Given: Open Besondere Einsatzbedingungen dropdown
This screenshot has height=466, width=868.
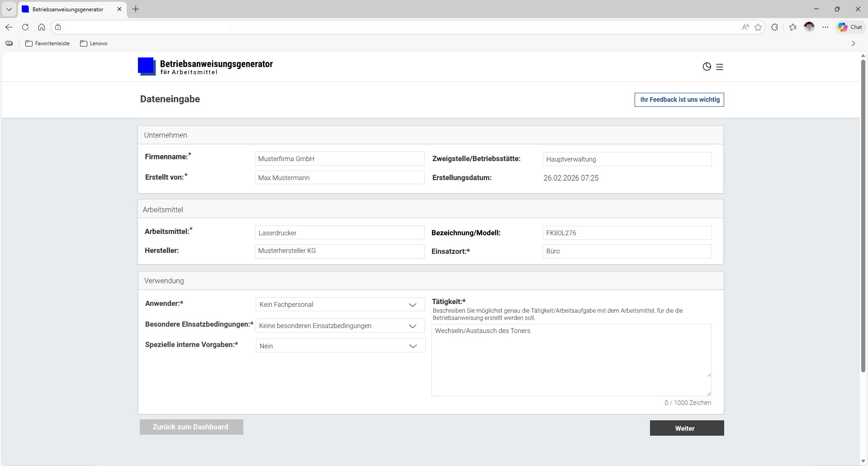Looking at the screenshot, I should 340,326.
